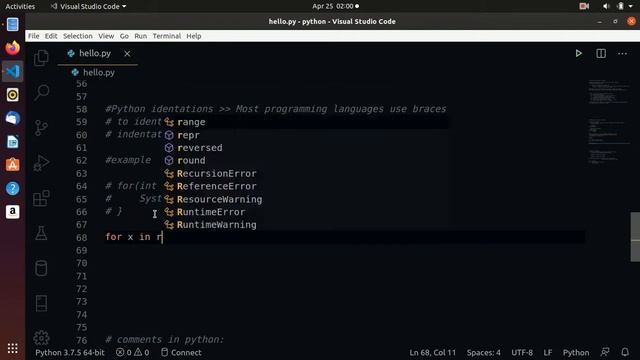
Task: Open the Extensions view
Action: point(41,198)
